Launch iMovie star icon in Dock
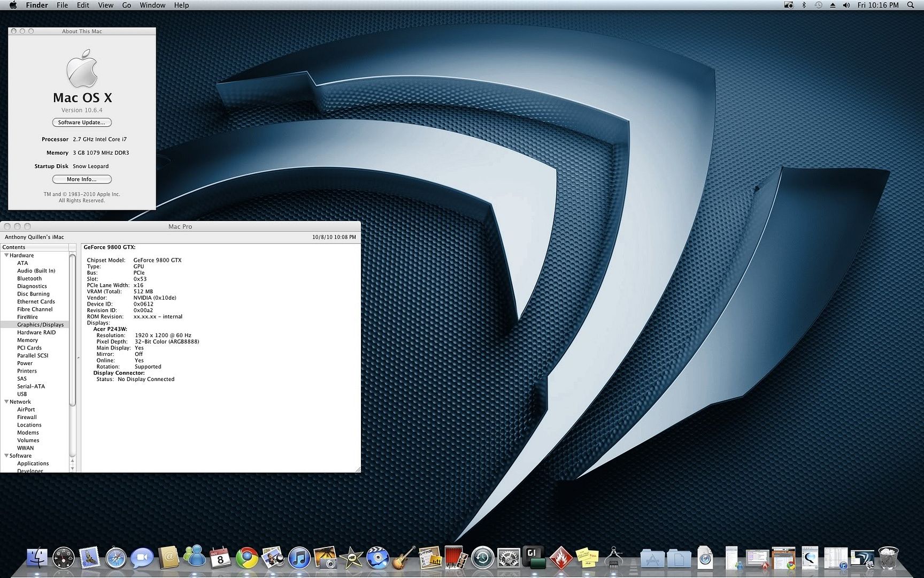The image size is (924, 578). click(351, 558)
